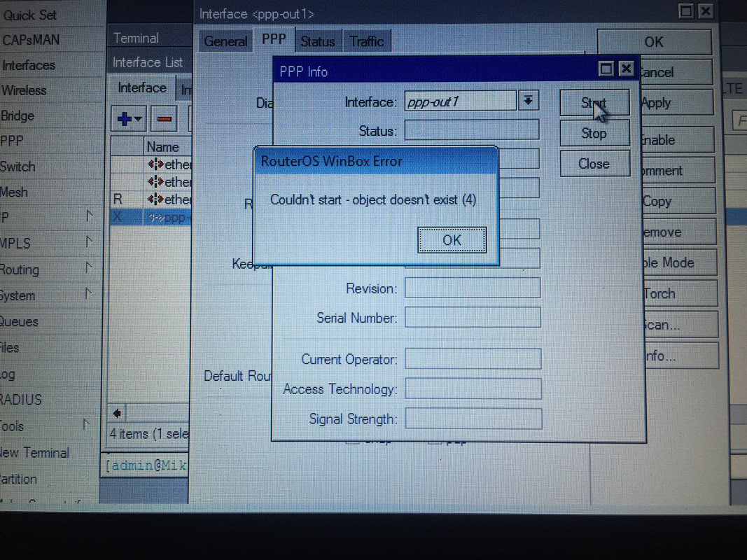Click the ppp-out1 Interface field
Image resolution: width=747 pixels, height=560 pixels.
point(460,101)
